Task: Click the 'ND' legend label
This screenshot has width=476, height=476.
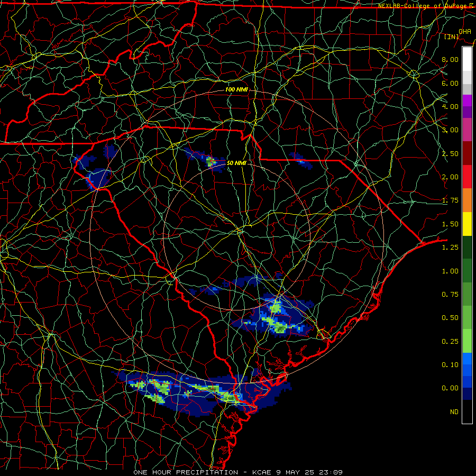Action: [x=454, y=412]
